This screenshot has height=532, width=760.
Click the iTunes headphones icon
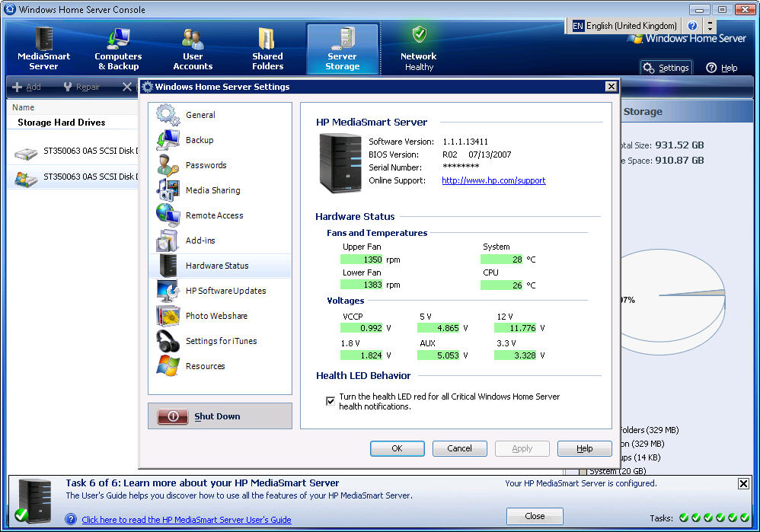coord(168,341)
